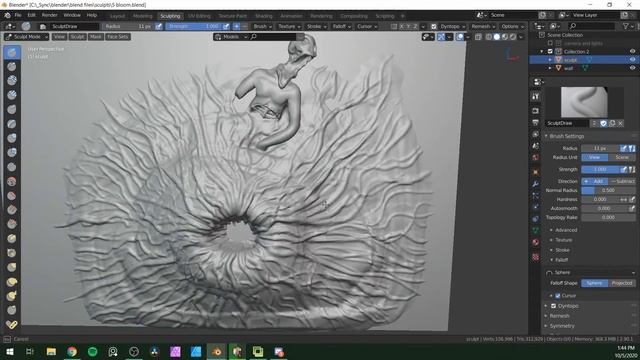The width and height of the screenshot is (640, 360).
Task: Click the View menu in viewport header
Action: [59, 37]
